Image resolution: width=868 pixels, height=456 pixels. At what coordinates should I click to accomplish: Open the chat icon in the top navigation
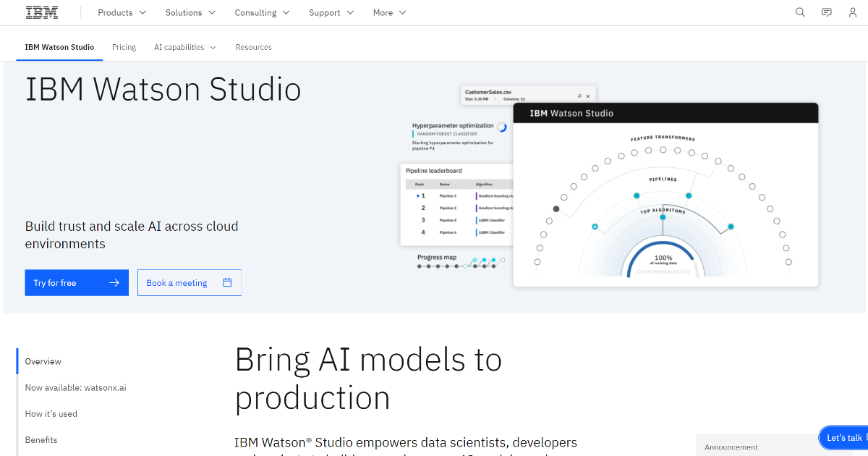pos(826,12)
